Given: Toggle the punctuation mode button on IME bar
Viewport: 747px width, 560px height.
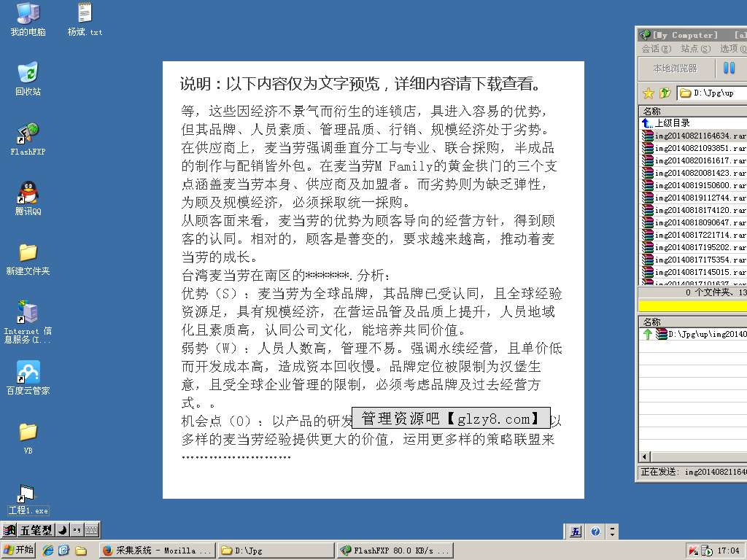Looking at the screenshot, I should pos(77,529).
